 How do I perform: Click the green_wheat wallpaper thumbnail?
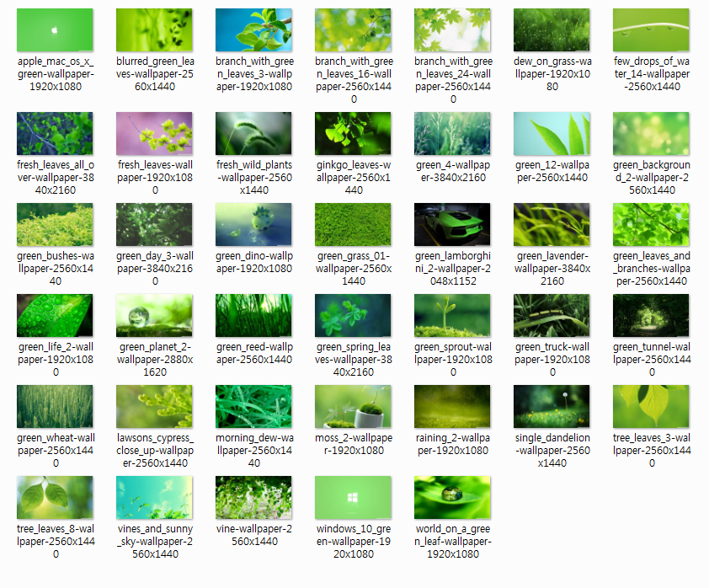click(55, 406)
